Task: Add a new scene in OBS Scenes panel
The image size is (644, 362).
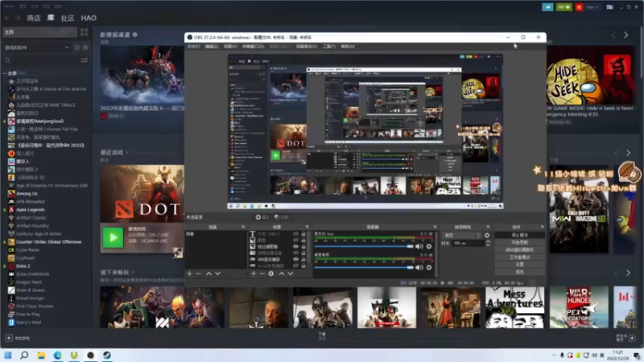Action: [189, 274]
